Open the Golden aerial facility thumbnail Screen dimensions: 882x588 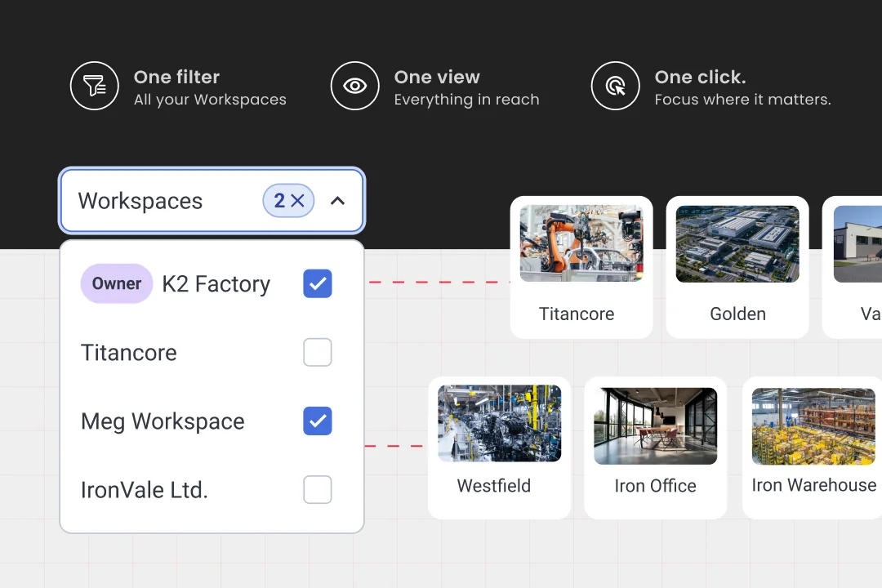(737, 243)
